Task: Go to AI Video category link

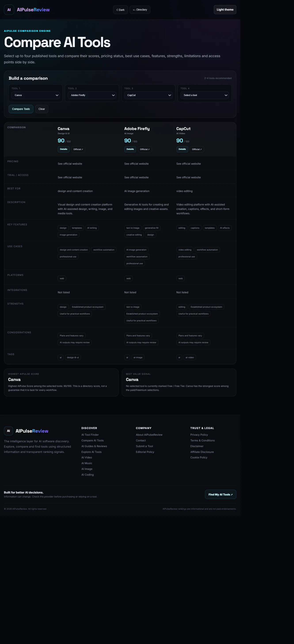Action: pyautogui.click(x=87, y=458)
